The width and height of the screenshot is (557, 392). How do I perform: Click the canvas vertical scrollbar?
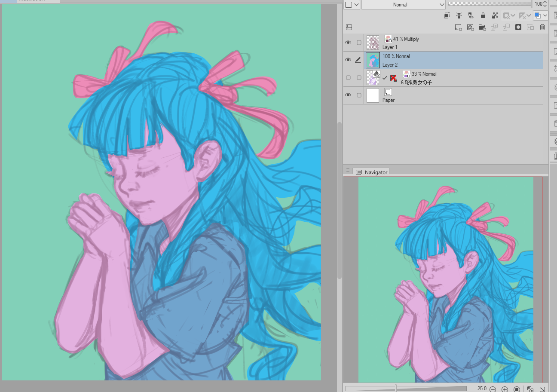[x=340, y=199]
